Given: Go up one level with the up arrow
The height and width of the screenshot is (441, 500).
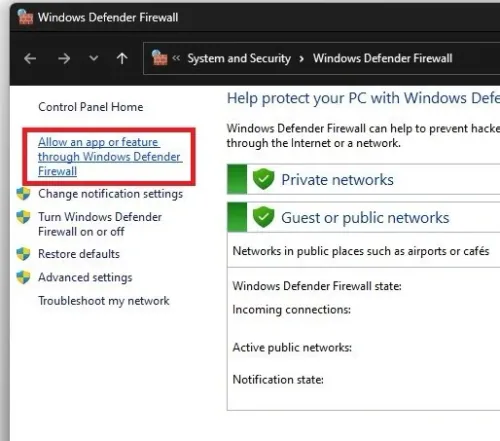Looking at the screenshot, I should coord(122,59).
